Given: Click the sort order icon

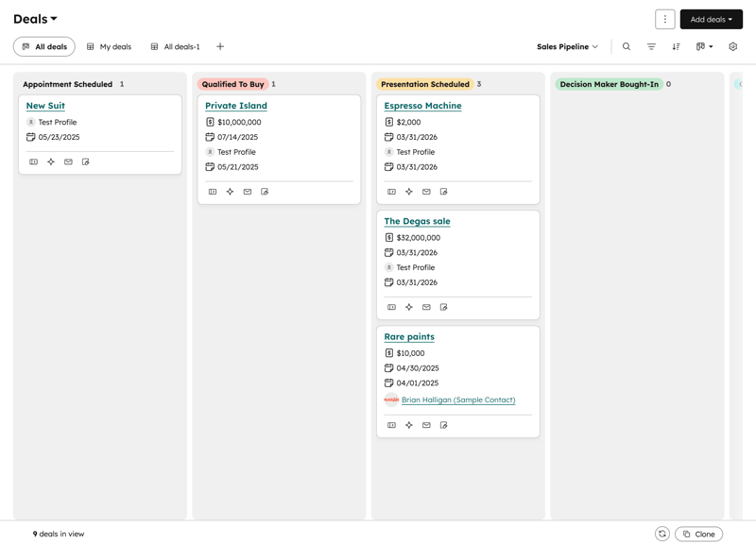Looking at the screenshot, I should point(675,45).
